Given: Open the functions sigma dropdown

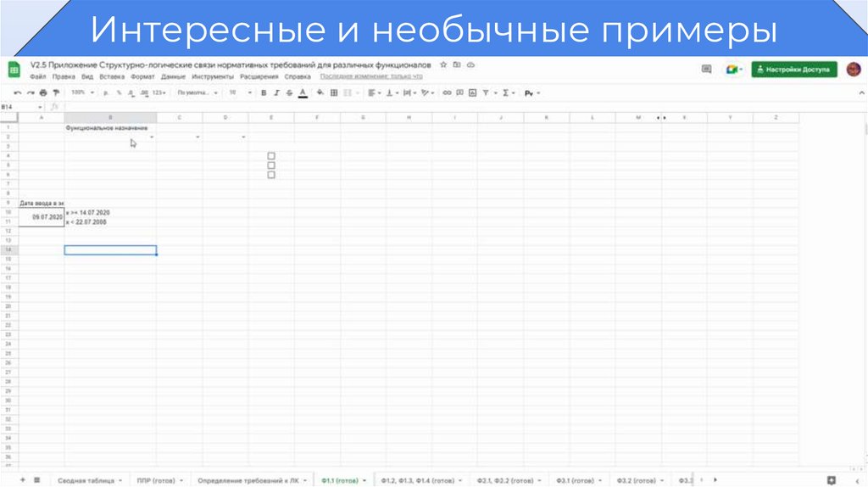Looking at the screenshot, I should (x=508, y=93).
